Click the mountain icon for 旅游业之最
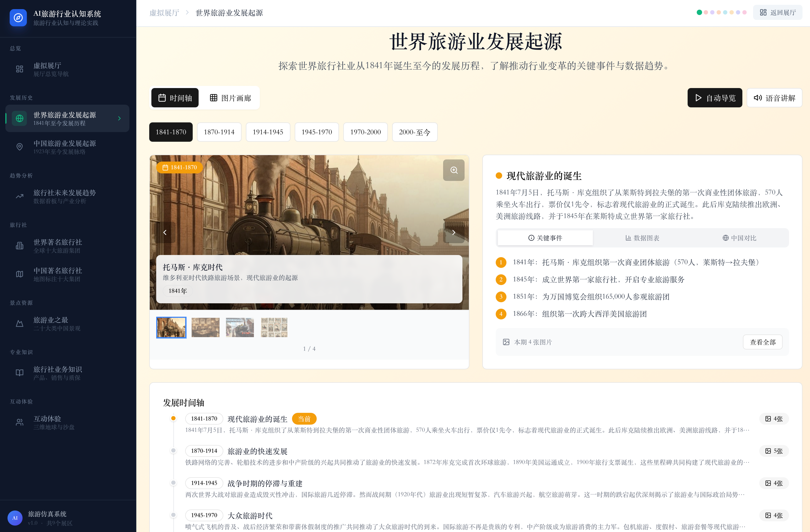This screenshot has width=810, height=532. [x=20, y=324]
